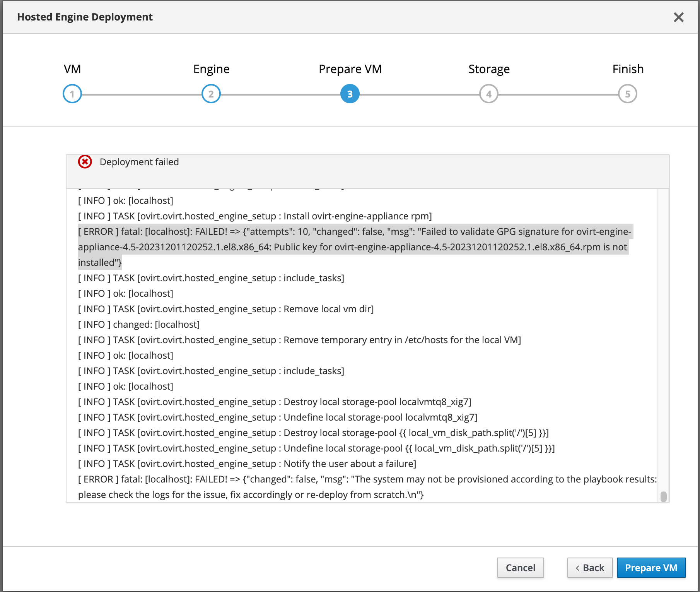Select the Engine step label
This screenshot has height=592, width=700.
point(211,69)
